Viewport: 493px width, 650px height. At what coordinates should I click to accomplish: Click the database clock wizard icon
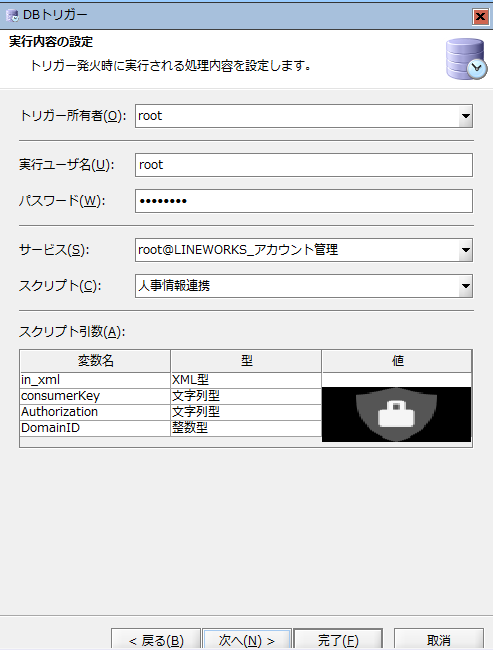[x=466, y=59]
